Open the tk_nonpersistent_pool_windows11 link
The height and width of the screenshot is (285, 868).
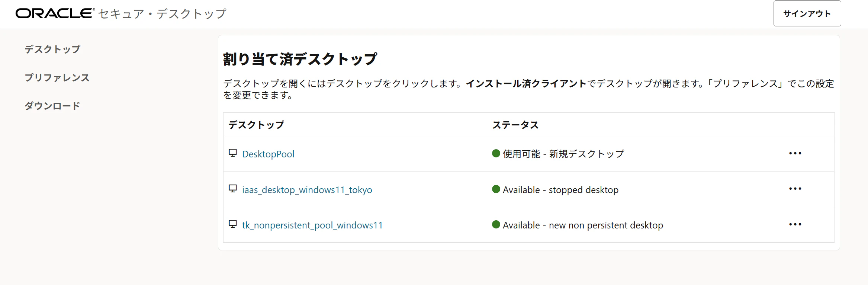[312, 225]
